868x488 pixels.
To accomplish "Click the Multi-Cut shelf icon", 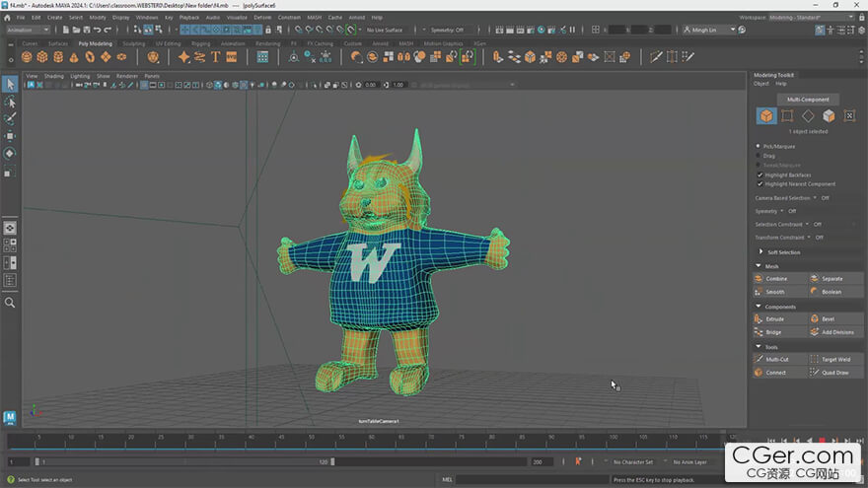I will (656, 56).
